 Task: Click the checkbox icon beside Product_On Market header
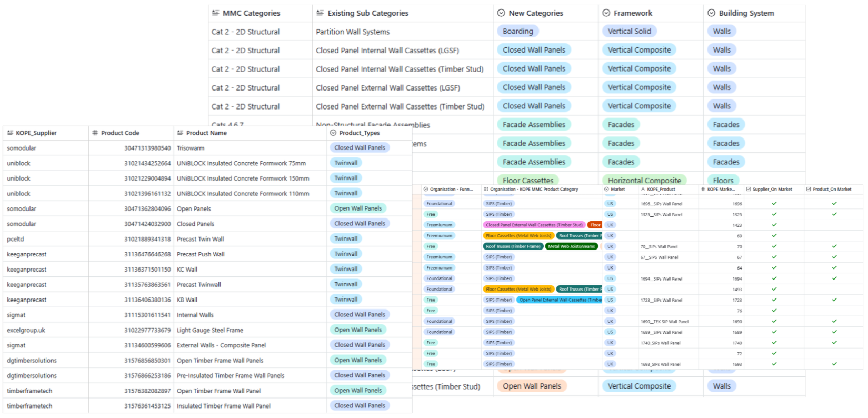coord(809,190)
